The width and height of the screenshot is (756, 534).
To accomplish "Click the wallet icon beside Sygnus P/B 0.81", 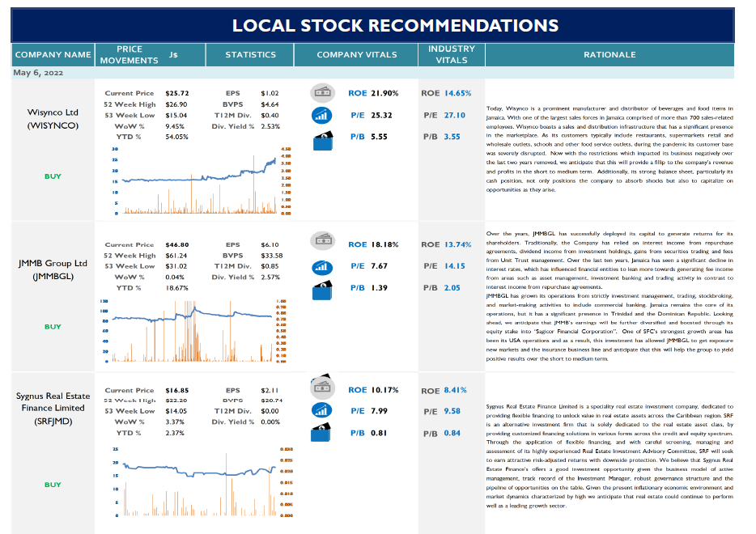I will (321, 432).
